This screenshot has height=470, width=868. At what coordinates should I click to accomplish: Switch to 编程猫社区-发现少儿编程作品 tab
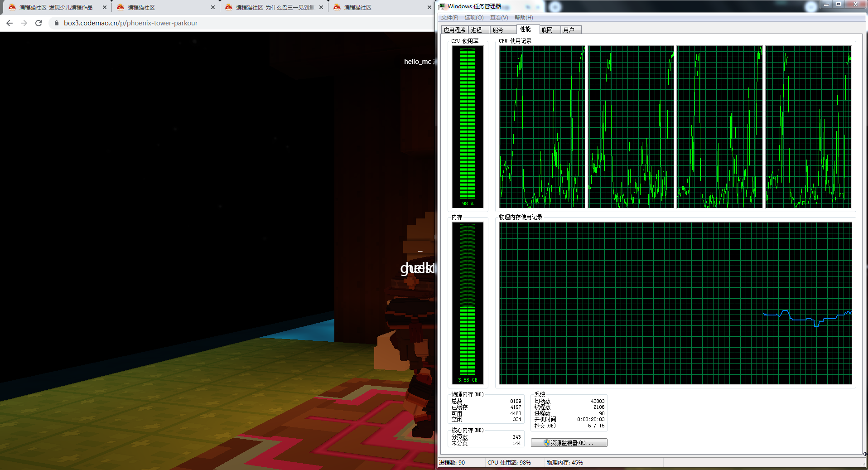[x=56, y=7]
